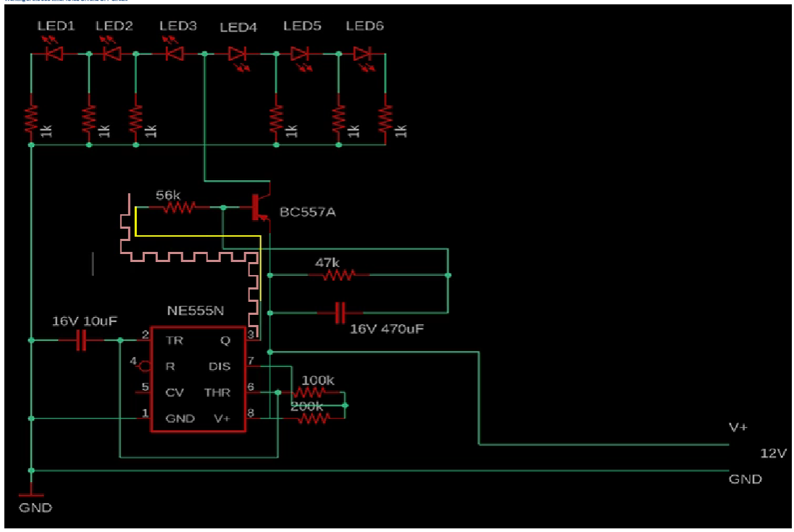794x532 pixels.
Task: Click the GND ground symbol at bottom left
Action: pyautogui.click(x=31, y=494)
